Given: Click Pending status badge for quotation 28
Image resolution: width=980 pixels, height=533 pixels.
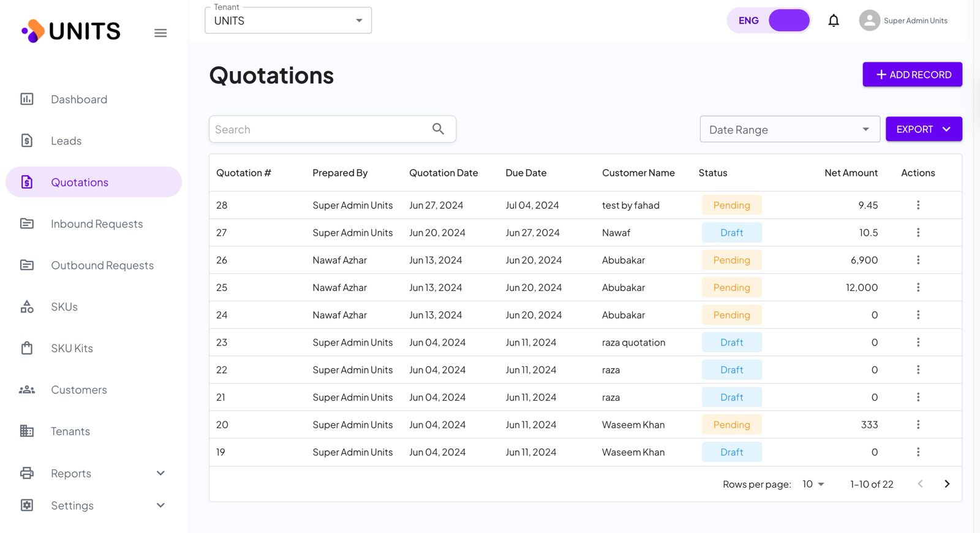Looking at the screenshot, I should pyautogui.click(x=732, y=205).
